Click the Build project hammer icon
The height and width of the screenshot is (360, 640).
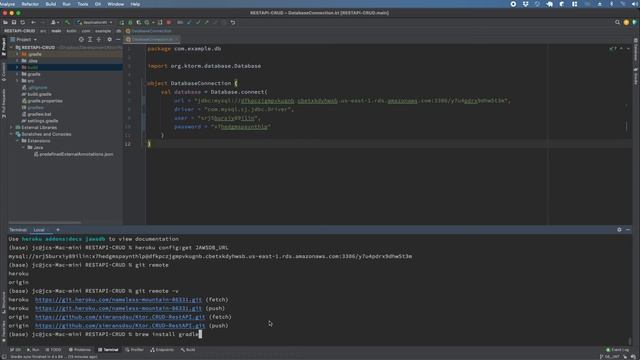tap(67, 22)
